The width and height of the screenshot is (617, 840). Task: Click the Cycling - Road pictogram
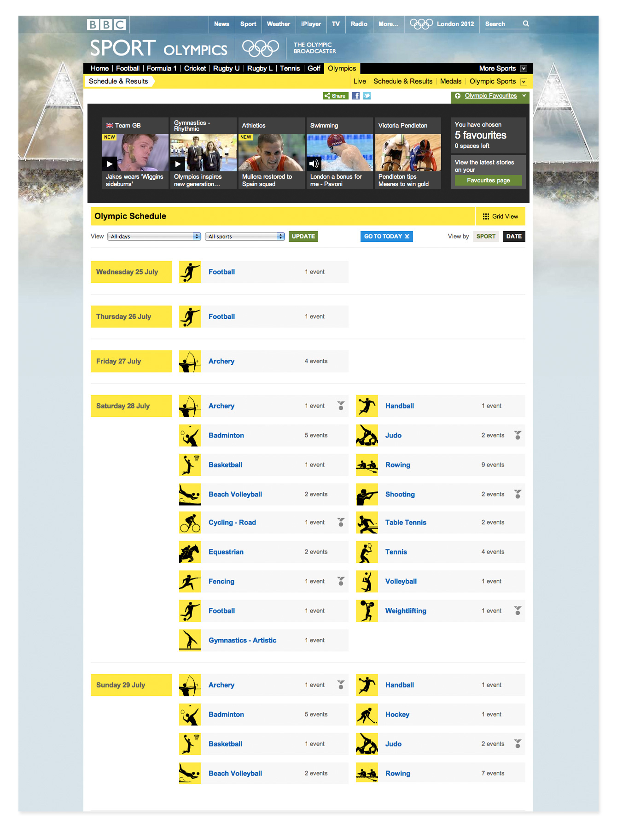tap(190, 522)
